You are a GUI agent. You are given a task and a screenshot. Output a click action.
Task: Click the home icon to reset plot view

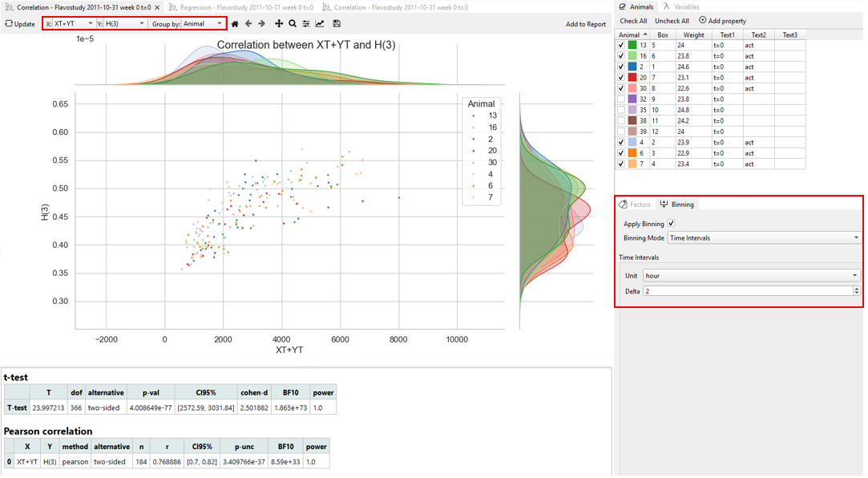[x=235, y=23]
